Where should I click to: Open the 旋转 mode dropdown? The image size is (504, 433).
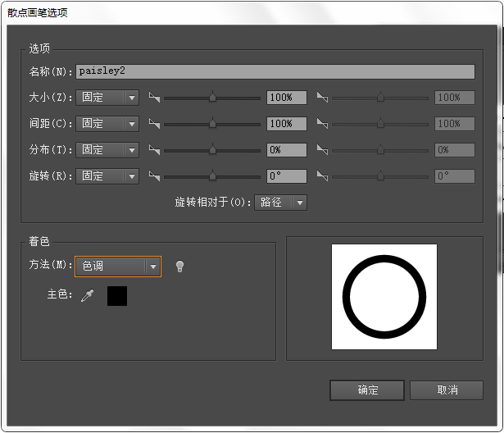(107, 176)
